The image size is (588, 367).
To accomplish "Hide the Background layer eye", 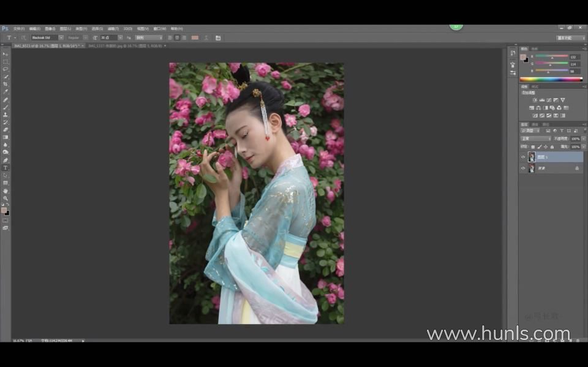I will (523, 168).
